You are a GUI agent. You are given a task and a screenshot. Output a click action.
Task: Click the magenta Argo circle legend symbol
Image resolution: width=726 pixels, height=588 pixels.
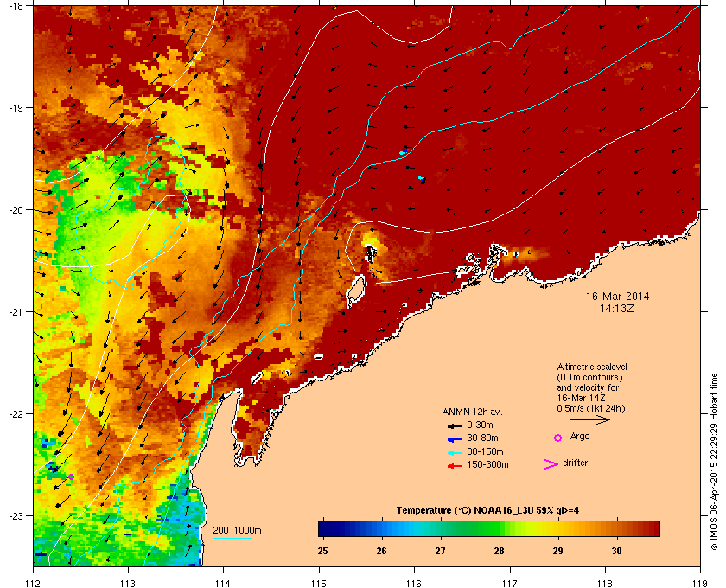click(558, 438)
